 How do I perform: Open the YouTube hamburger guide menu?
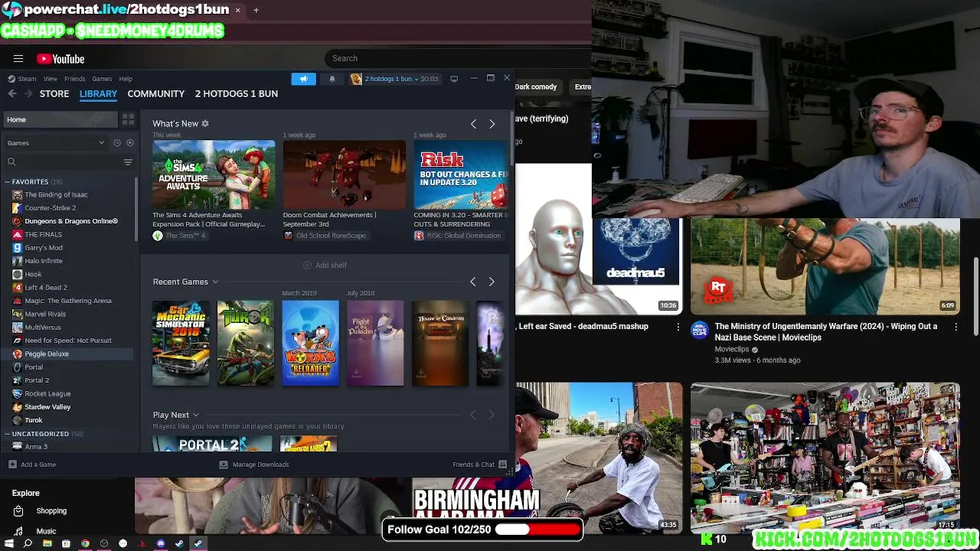[18, 59]
